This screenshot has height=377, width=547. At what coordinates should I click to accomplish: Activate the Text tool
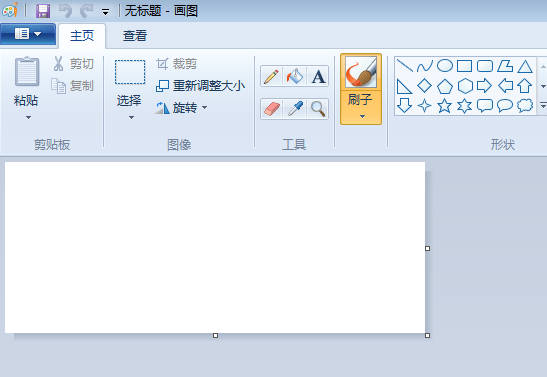point(318,76)
